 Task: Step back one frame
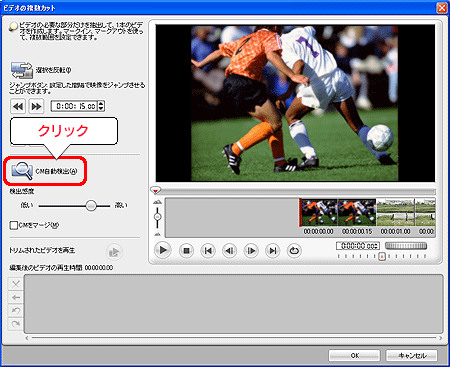[x=229, y=250]
